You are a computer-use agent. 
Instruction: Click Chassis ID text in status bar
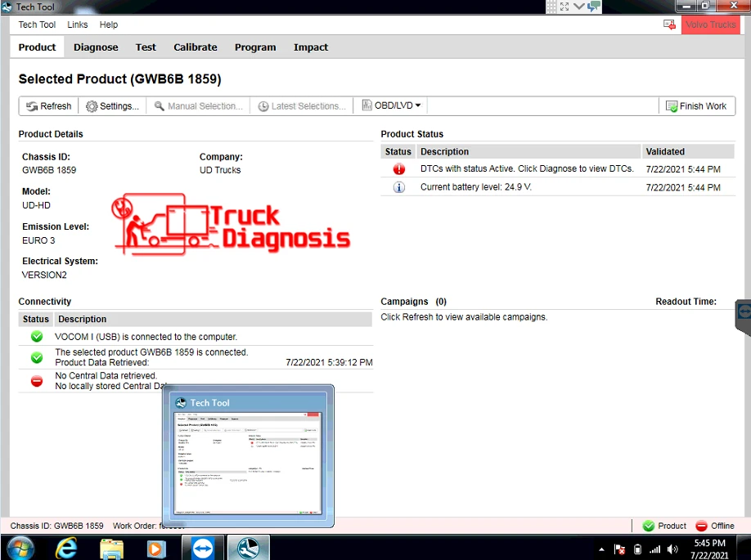(x=56, y=526)
